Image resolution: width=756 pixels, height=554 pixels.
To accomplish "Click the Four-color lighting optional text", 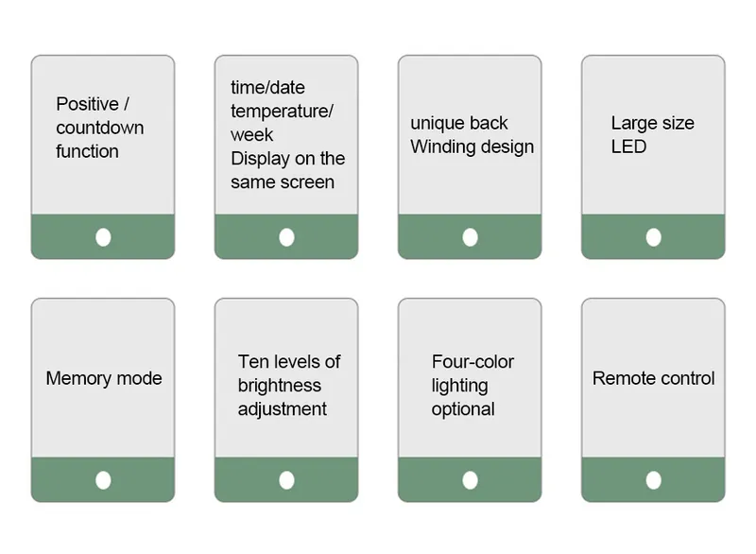I will point(472,385).
